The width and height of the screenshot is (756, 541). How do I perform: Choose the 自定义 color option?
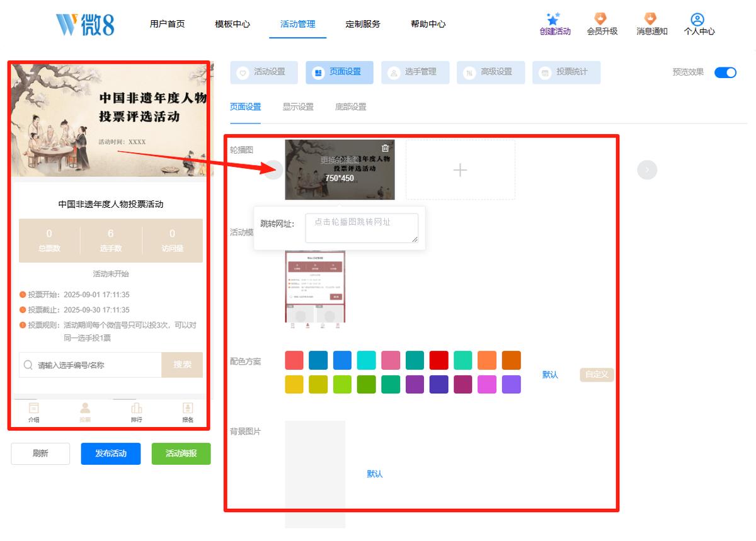(597, 375)
